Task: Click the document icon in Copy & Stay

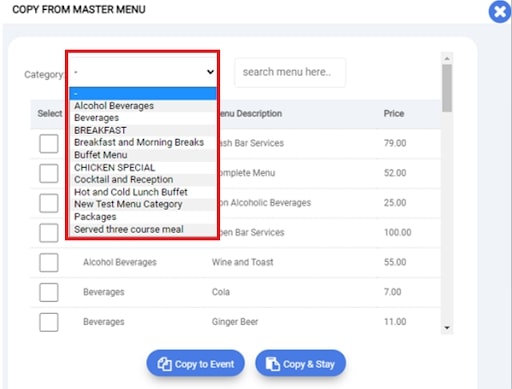Action: 273,364
